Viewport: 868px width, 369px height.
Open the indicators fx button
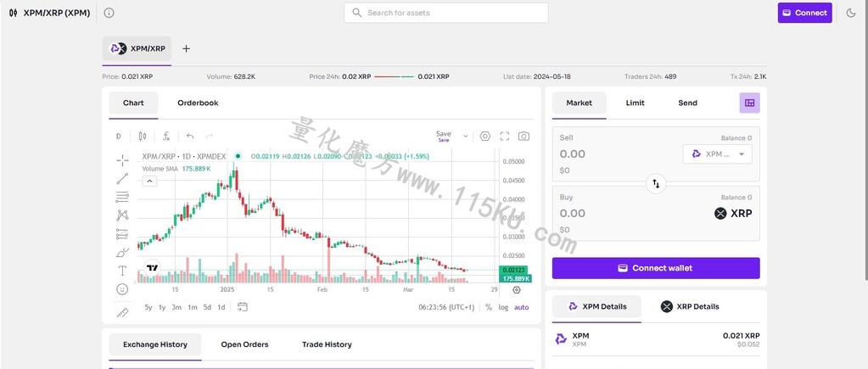166,136
